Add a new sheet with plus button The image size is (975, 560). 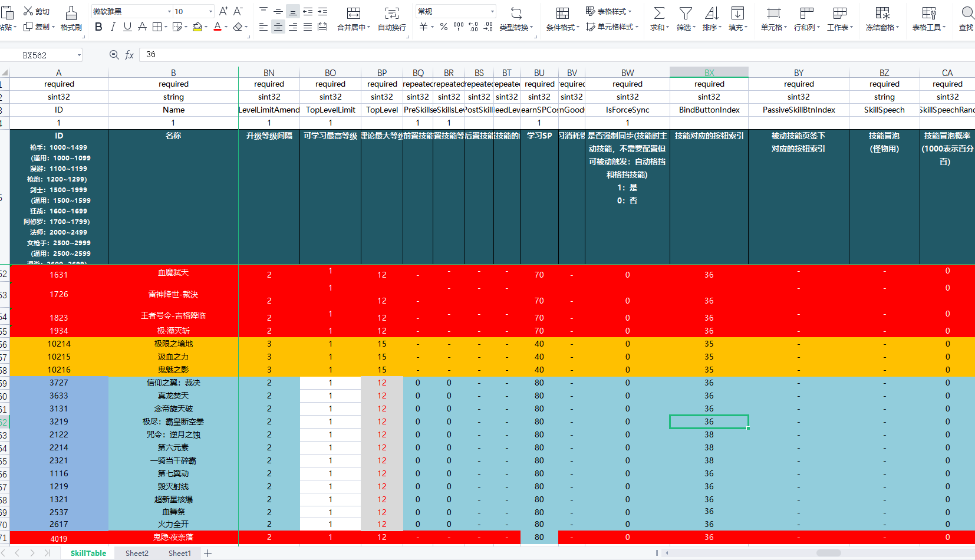pyautogui.click(x=207, y=553)
